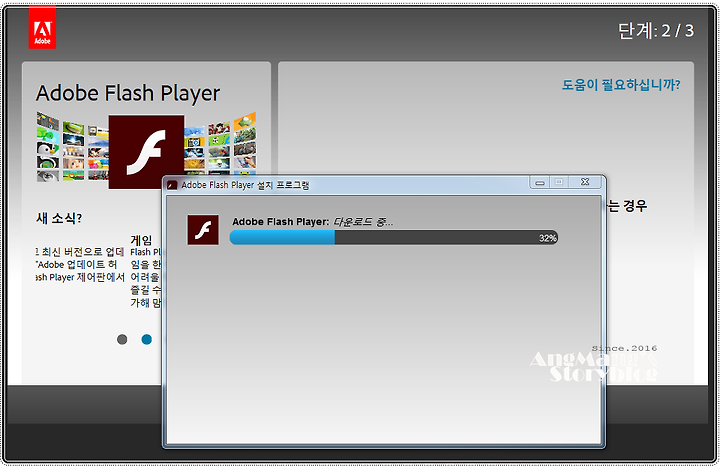Click the 게임 section heading
The height and width of the screenshot is (467, 720).
point(141,240)
